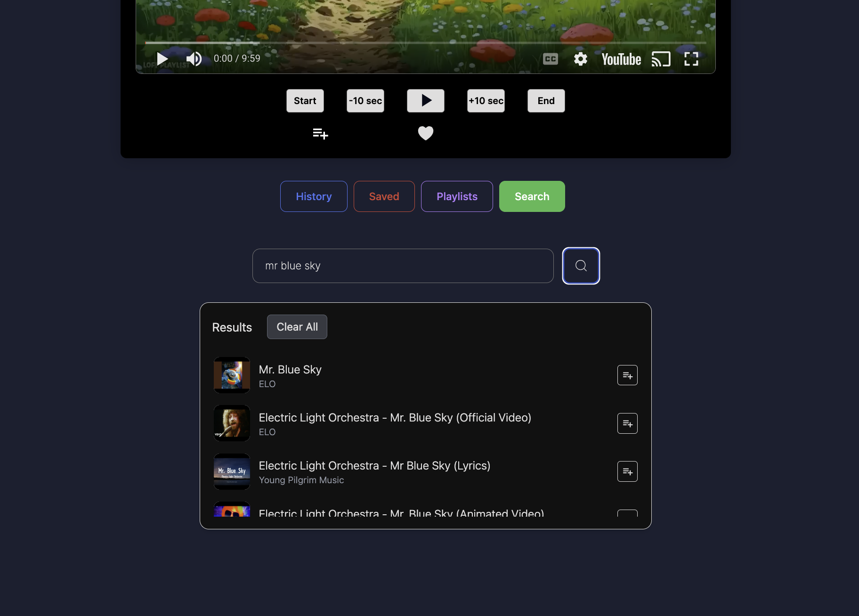Add Official Video result to playlist
Image resolution: width=859 pixels, height=616 pixels.
pyautogui.click(x=627, y=423)
